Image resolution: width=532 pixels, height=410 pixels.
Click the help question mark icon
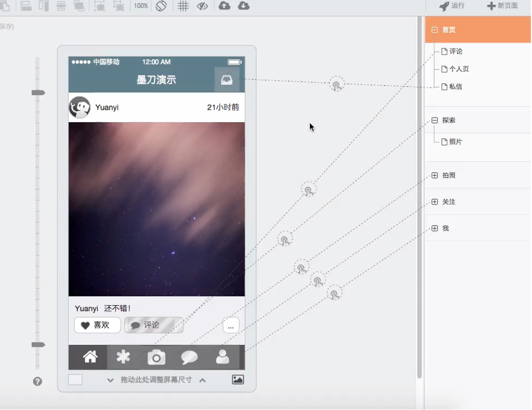click(x=38, y=381)
